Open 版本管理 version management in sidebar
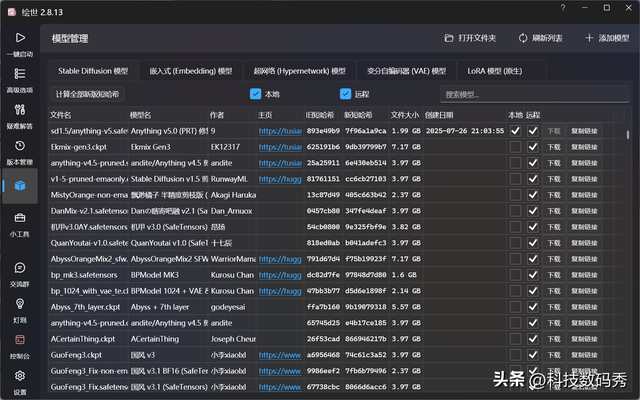This screenshot has width=640, height=400. [20, 152]
